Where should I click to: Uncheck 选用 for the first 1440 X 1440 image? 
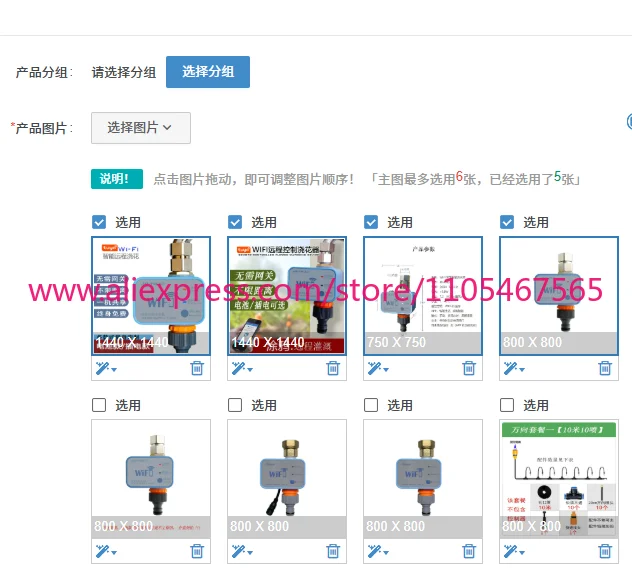[x=99, y=222]
